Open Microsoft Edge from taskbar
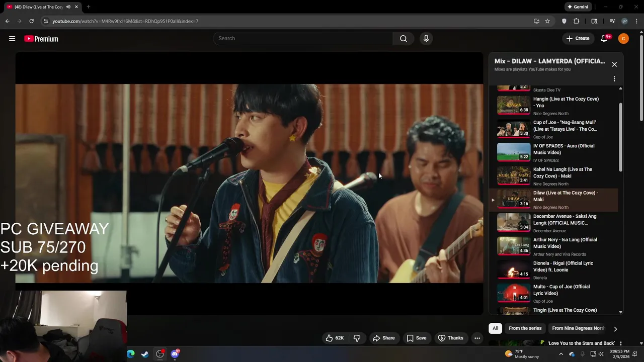Image resolution: width=644 pixels, height=362 pixels. click(131, 354)
